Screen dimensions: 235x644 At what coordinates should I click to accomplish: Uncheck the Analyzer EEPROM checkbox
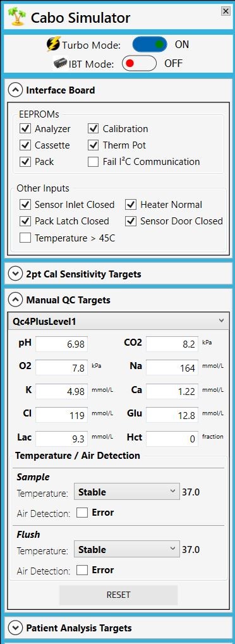point(25,128)
